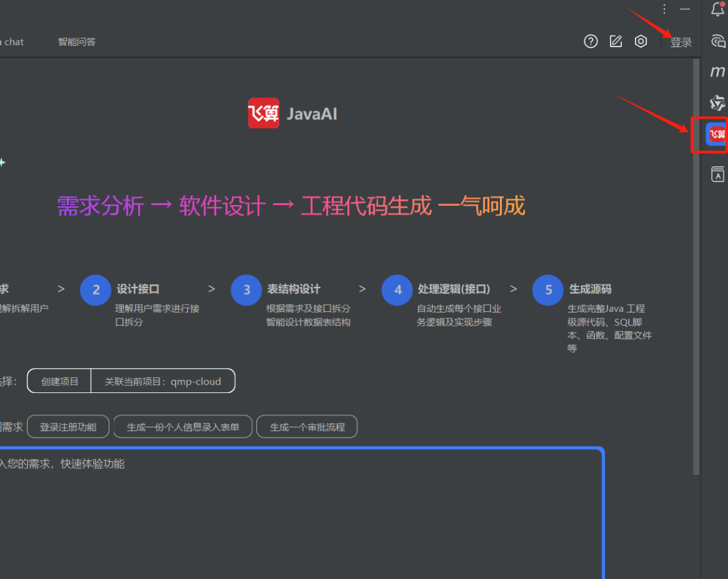Click the 创建项目 button
The image size is (728, 579).
pos(60,381)
